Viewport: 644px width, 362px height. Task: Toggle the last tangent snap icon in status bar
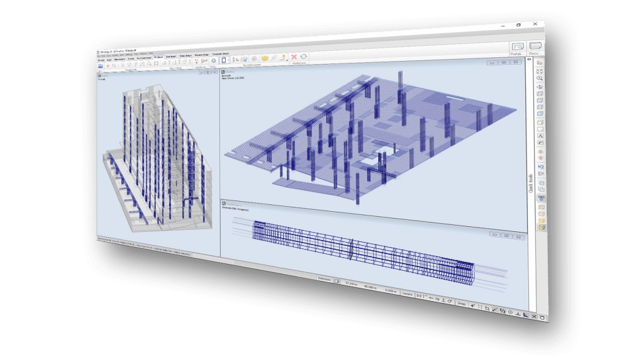tap(542, 317)
